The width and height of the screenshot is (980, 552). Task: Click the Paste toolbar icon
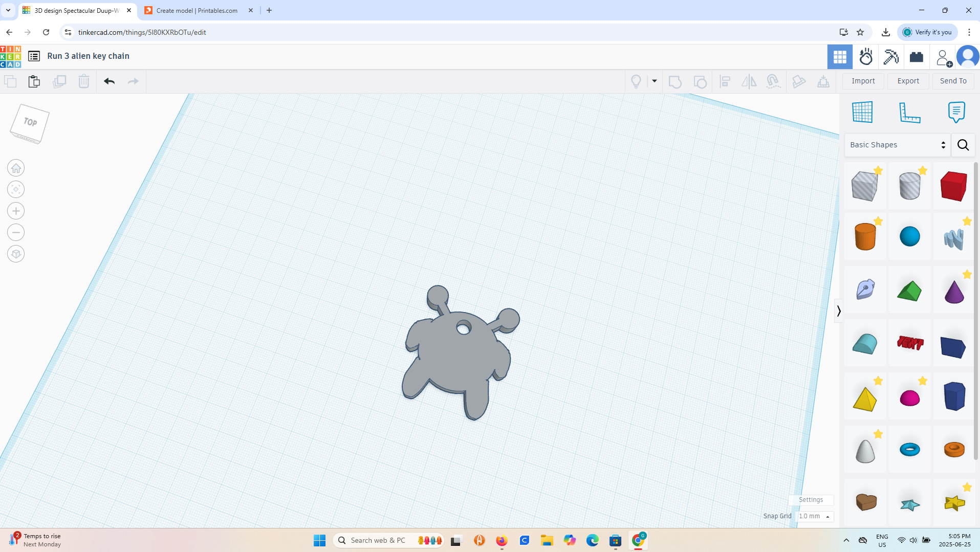[x=34, y=81]
